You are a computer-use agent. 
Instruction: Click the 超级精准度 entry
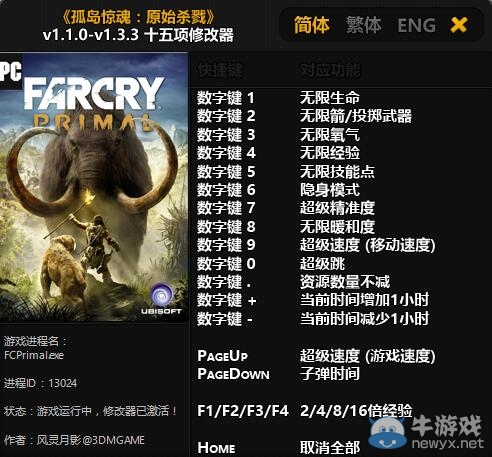click(x=337, y=208)
